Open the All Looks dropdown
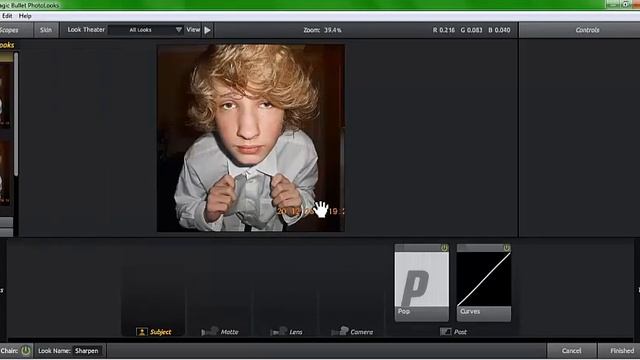The height and width of the screenshot is (360, 640). pos(146,30)
